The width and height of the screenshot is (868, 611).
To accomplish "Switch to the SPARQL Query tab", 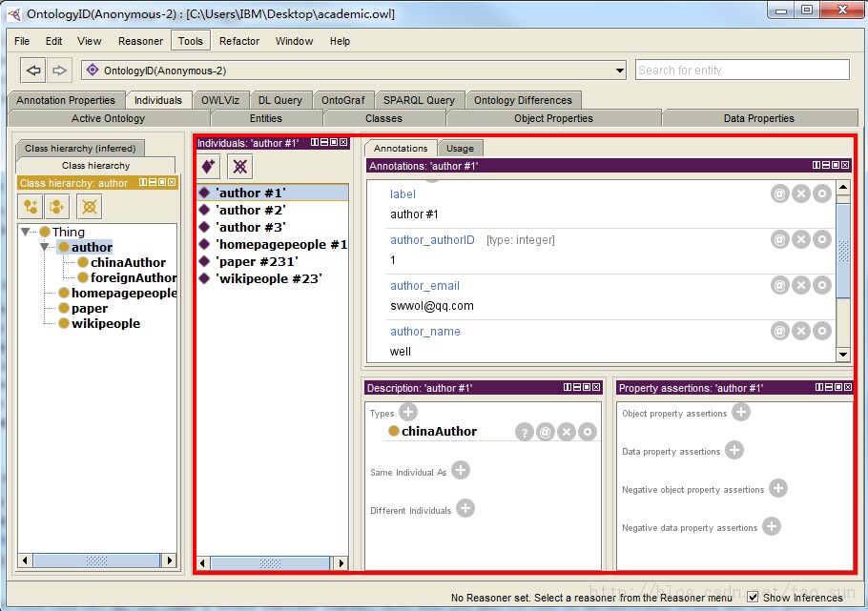I will (x=419, y=100).
